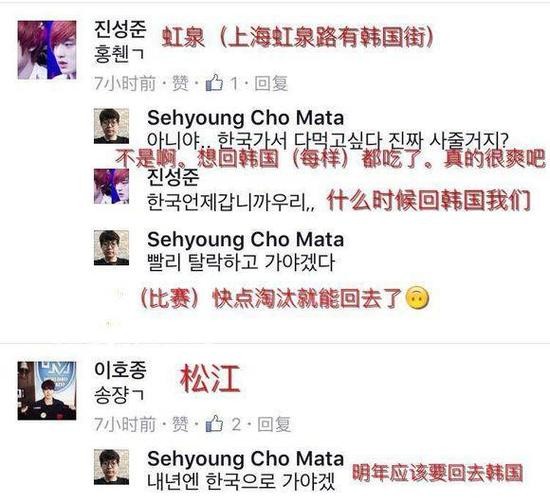Reply to 이호종's comment with 回复
Image resolution: width=550 pixels, height=503 pixels.
pos(274,424)
